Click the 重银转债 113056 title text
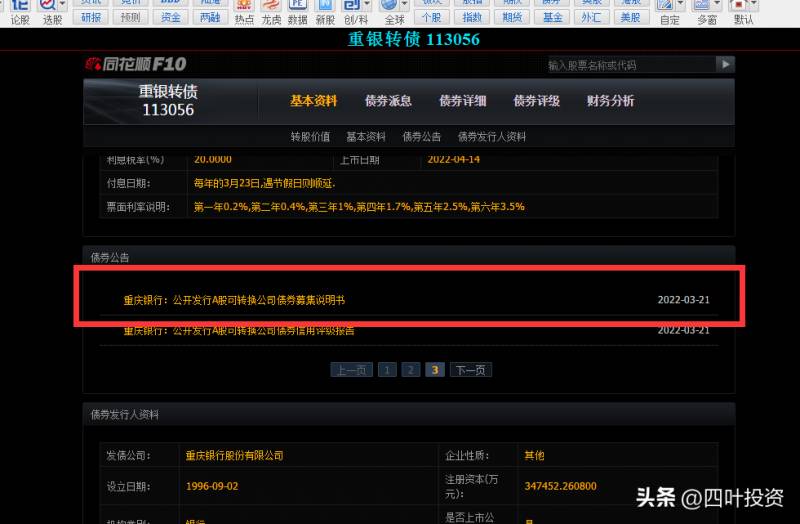Image resolution: width=800 pixels, height=524 pixels. (414, 39)
